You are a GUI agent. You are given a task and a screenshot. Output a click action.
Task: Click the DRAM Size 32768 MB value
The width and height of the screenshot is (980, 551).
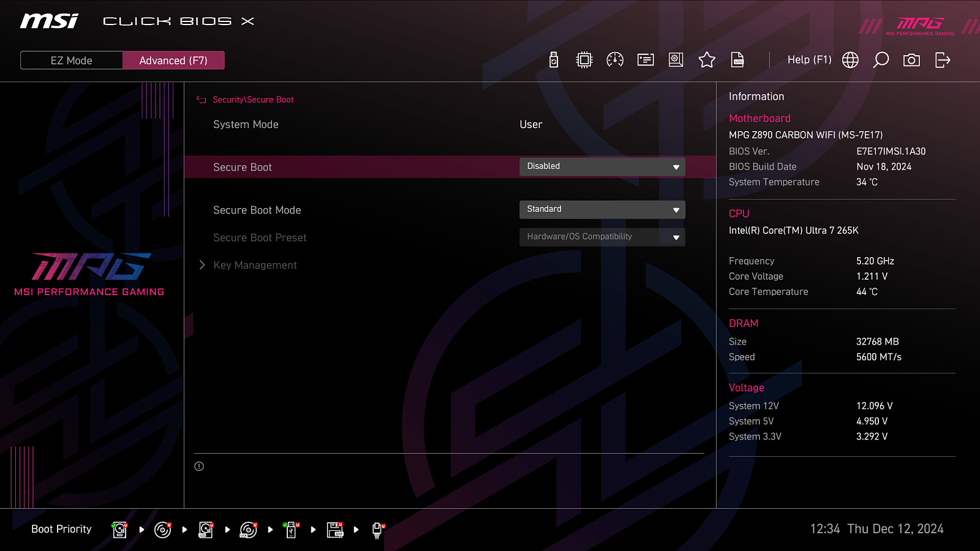coord(878,342)
